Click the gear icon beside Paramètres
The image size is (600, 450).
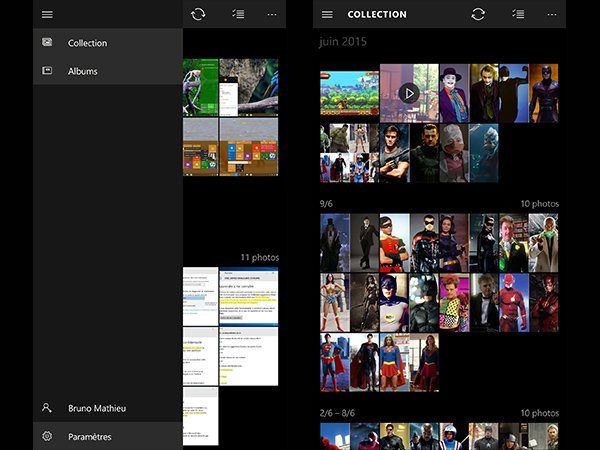pyautogui.click(x=47, y=436)
